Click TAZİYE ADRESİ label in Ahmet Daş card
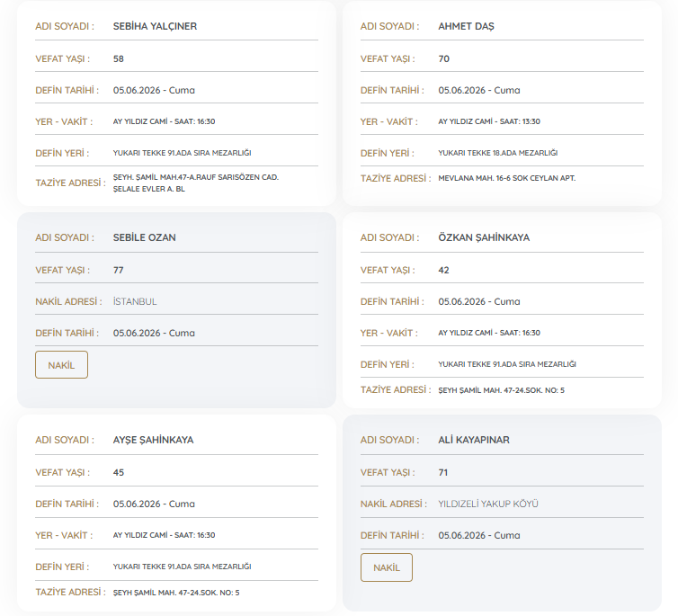This screenshot has height=616, width=678. [x=396, y=178]
